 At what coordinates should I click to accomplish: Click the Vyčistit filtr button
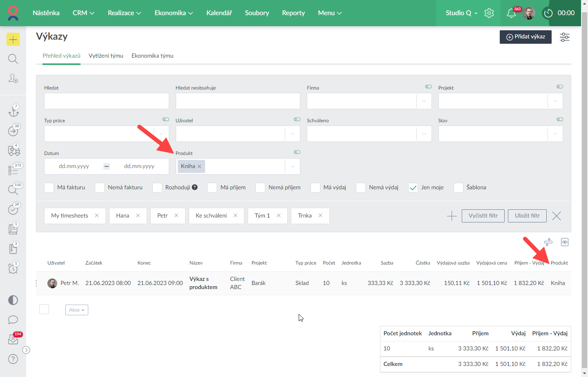pyautogui.click(x=483, y=216)
